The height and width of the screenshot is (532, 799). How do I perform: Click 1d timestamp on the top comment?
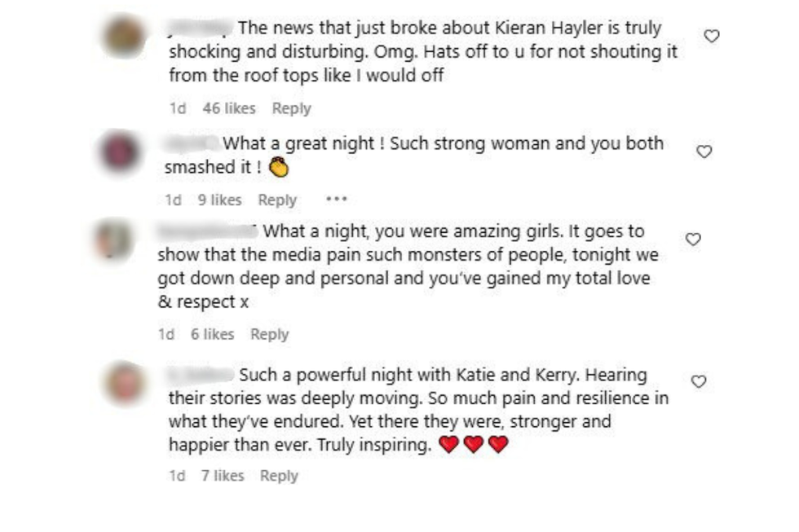(x=179, y=108)
